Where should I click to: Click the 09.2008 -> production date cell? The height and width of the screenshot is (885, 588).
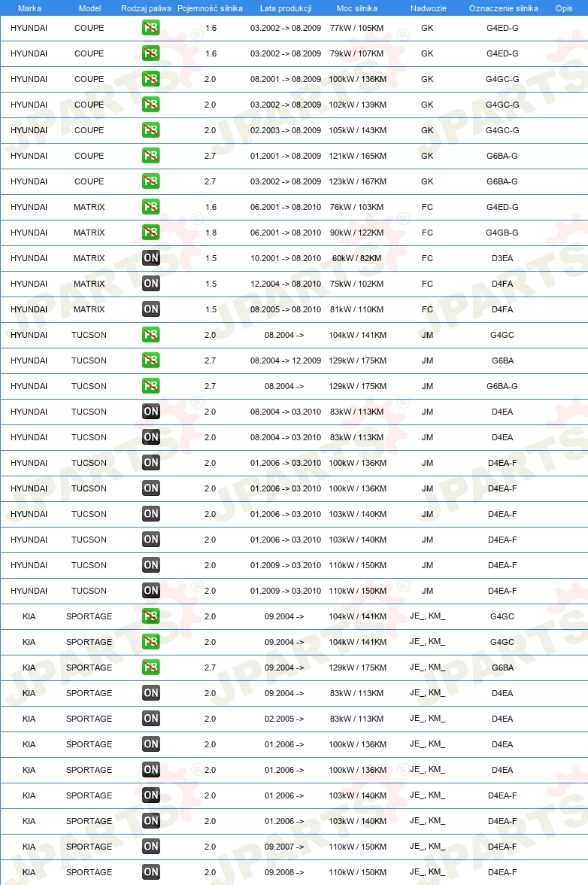pyautogui.click(x=284, y=871)
